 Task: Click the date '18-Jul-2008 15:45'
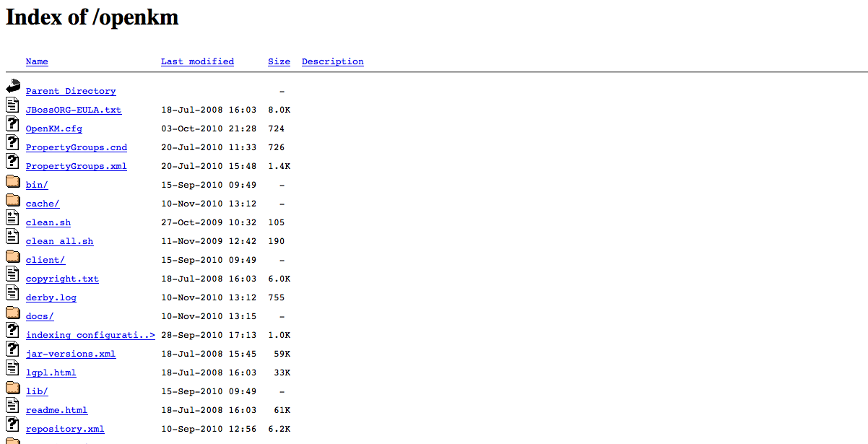pyautogui.click(x=209, y=354)
